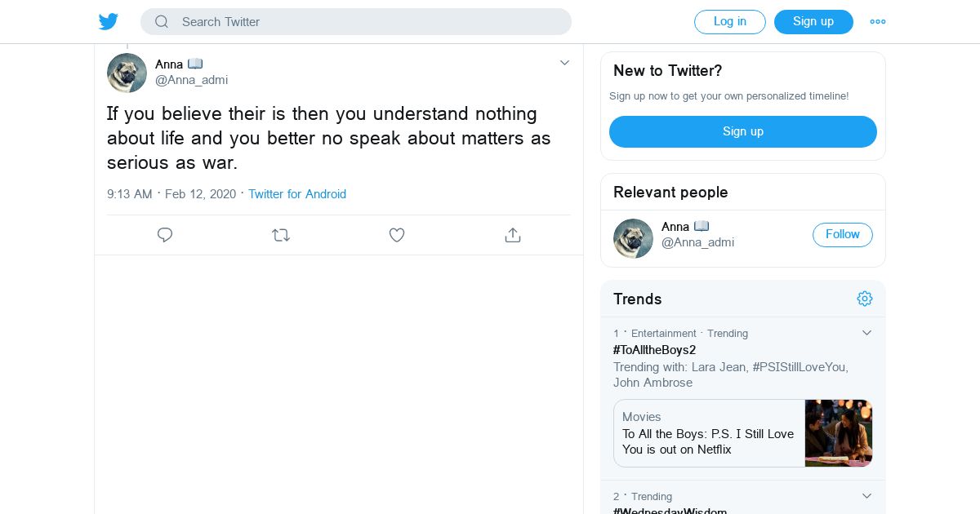Share the tweet via share icon
Viewport: 980px width, 514px height.
pyautogui.click(x=513, y=235)
